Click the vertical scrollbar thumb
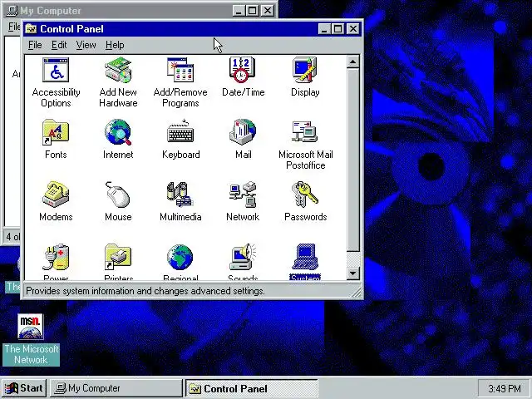The width and height of the screenshot is (532, 399). pos(352,160)
